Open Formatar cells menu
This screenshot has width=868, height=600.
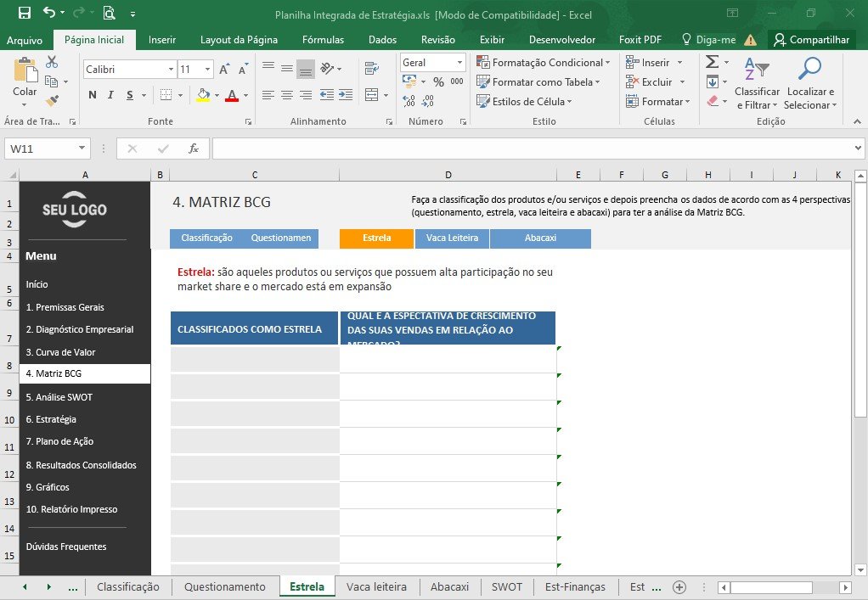tap(657, 101)
